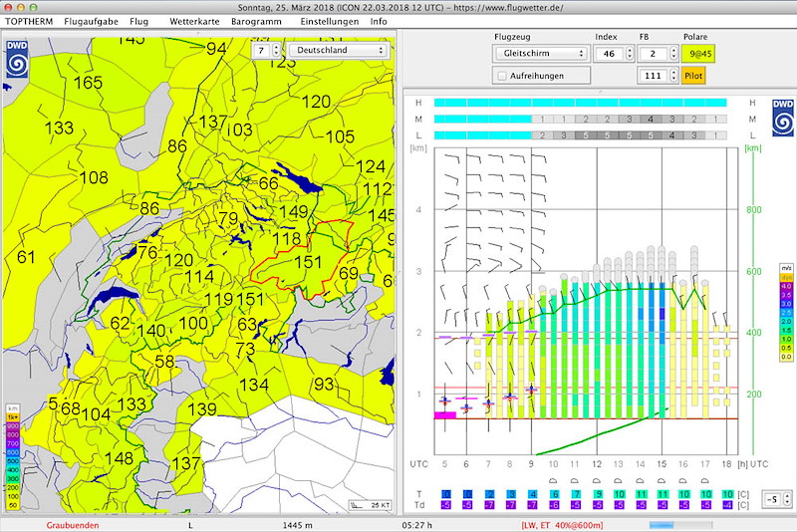Select map region labeled 165
This screenshot has height=532, width=797.
coord(88,83)
